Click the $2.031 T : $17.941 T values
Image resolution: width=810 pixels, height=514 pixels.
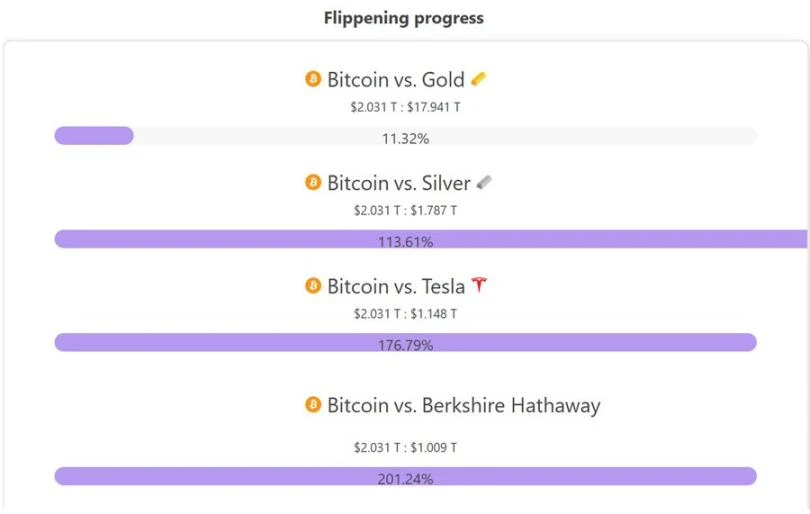click(405, 107)
